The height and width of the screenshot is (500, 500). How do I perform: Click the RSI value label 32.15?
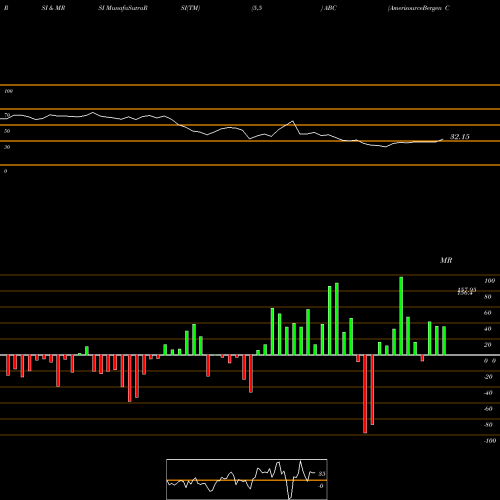tap(460, 137)
